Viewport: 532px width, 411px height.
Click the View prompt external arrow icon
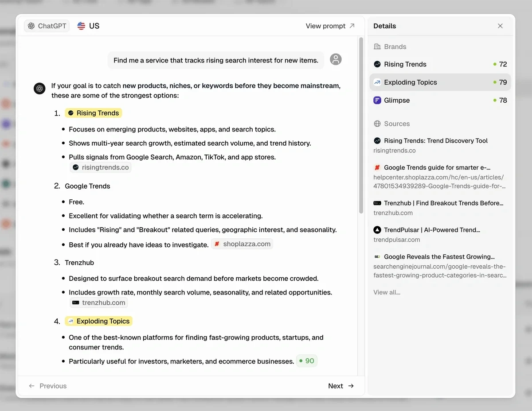click(x=352, y=26)
